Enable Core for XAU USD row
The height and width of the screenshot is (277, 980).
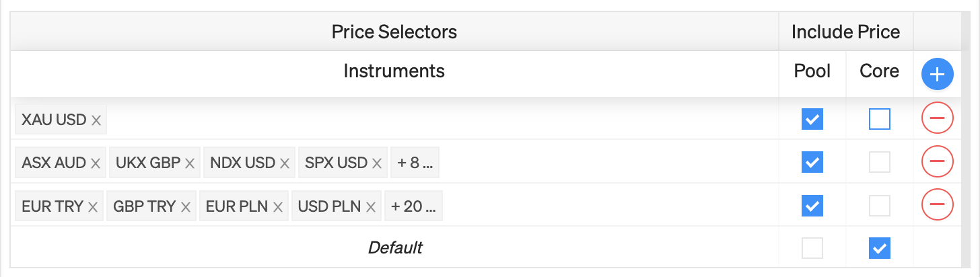pyautogui.click(x=879, y=119)
